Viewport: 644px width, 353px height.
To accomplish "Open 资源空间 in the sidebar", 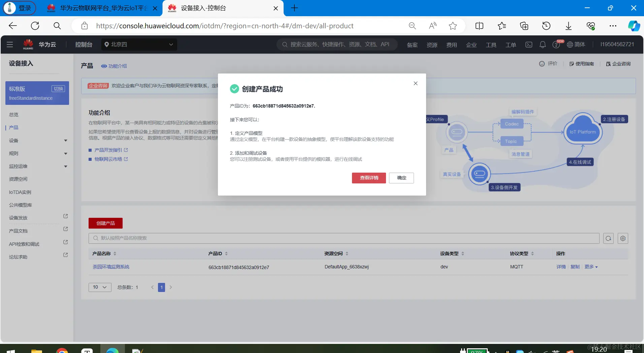I will tap(18, 179).
